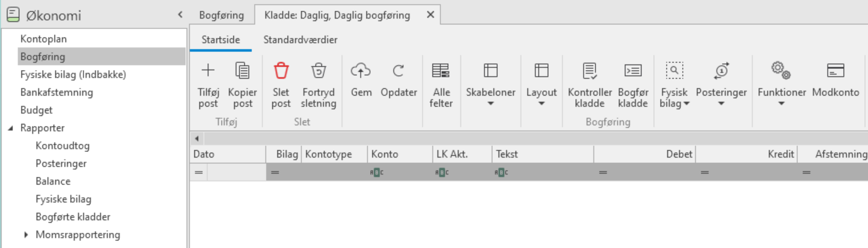Open Bankafstemning in the sidebar
The width and height of the screenshot is (868, 248).
coord(57,92)
